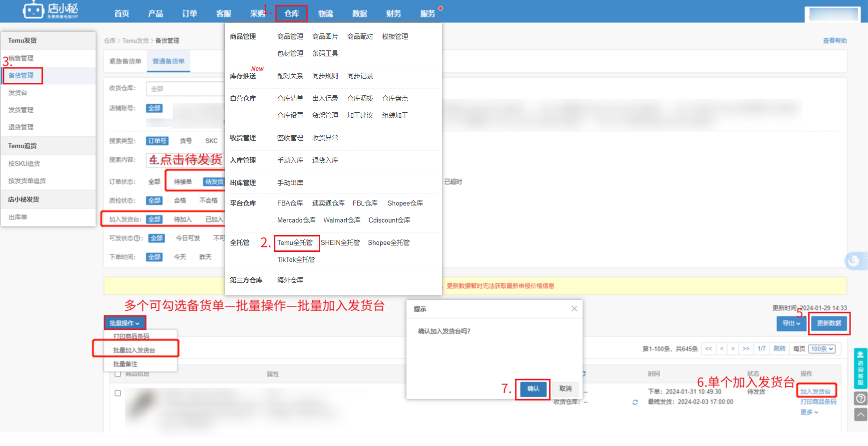Filter 加入发货台 by 已加入
Screen dimensions: 868x446
pyautogui.click(x=215, y=220)
